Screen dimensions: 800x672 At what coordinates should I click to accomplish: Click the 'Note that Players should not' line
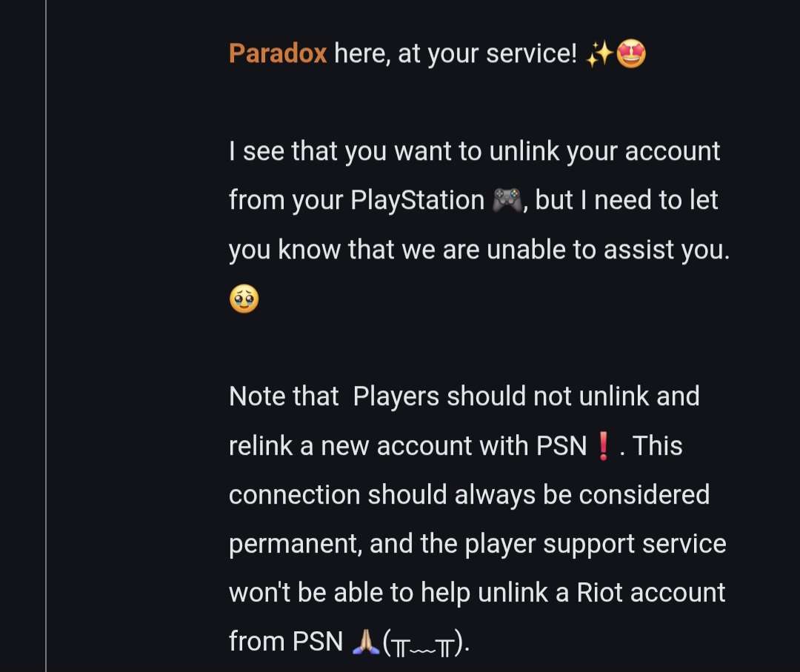(x=464, y=396)
